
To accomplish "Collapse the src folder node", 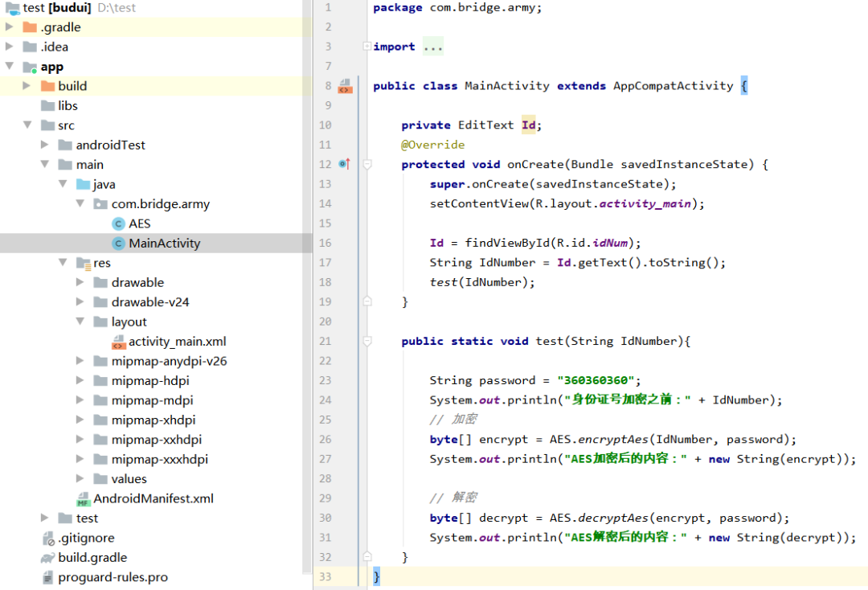I will point(27,125).
